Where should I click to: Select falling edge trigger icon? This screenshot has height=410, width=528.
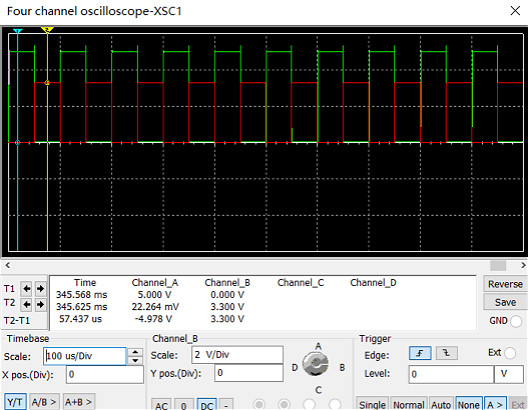click(446, 353)
